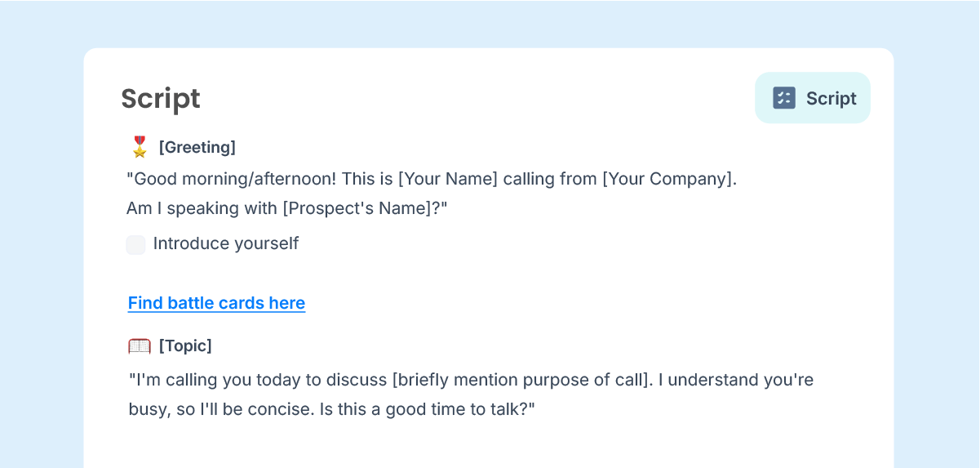
Task: Click the Am I speaking with text
Action: (x=202, y=208)
